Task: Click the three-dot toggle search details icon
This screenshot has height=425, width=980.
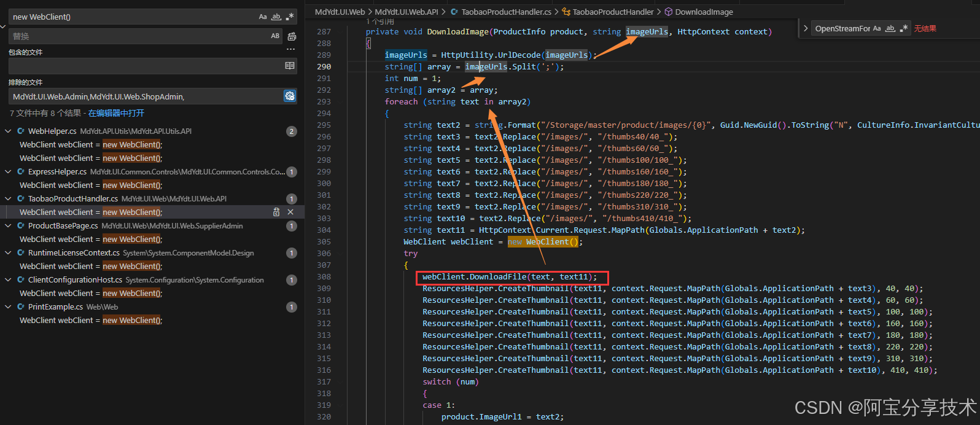Action: 290,49
